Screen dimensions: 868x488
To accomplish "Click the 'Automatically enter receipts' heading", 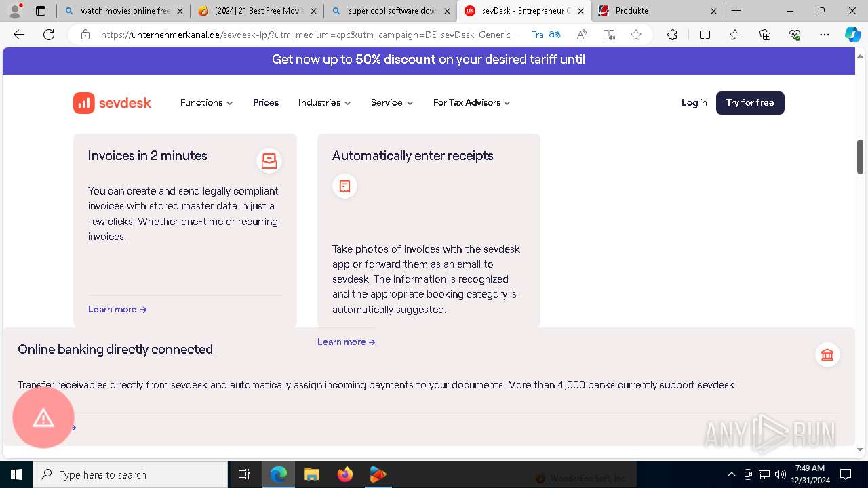I will click(413, 156).
